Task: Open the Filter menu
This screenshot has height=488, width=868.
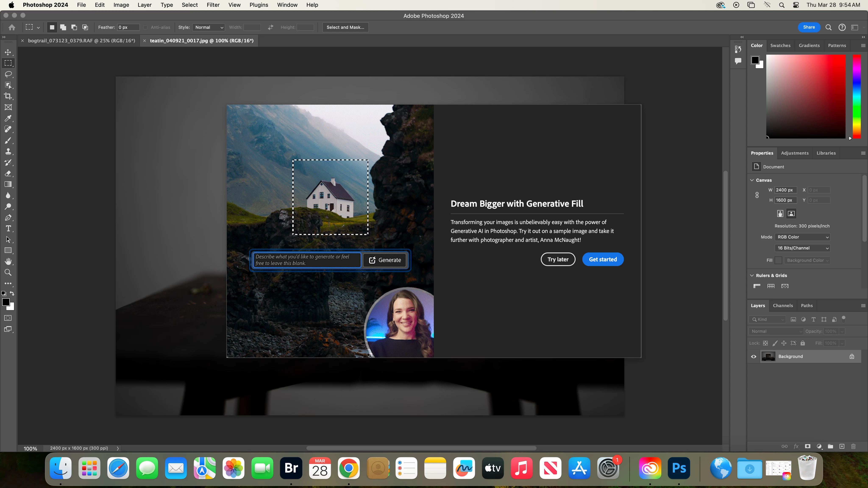Action: click(213, 5)
